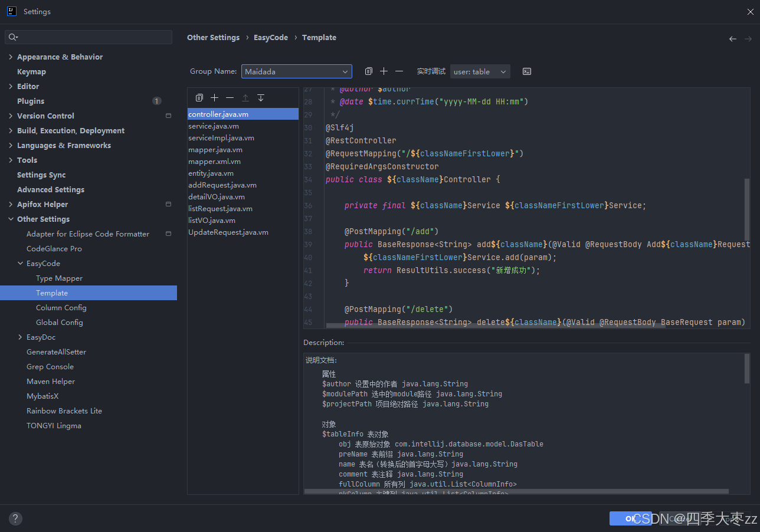Expand the EasyDoc node

point(20,337)
